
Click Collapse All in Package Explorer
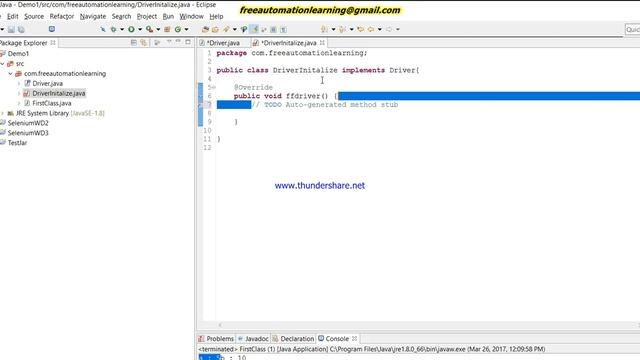[x=133, y=42]
